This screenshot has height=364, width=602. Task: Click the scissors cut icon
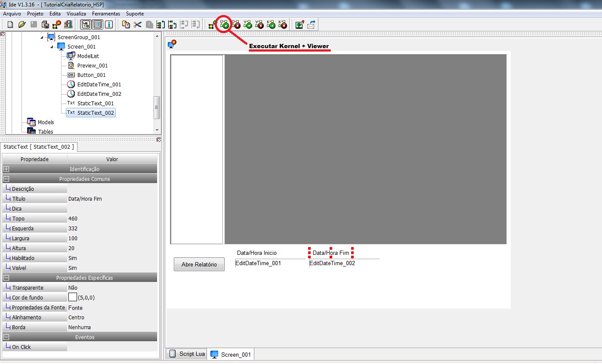[x=138, y=24]
